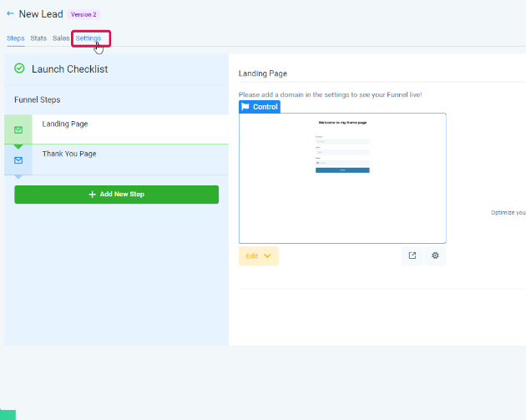This screenshot has height=420, width=526.
Task: Click the New Lead funnel title
Action: [x=40, y=14]
